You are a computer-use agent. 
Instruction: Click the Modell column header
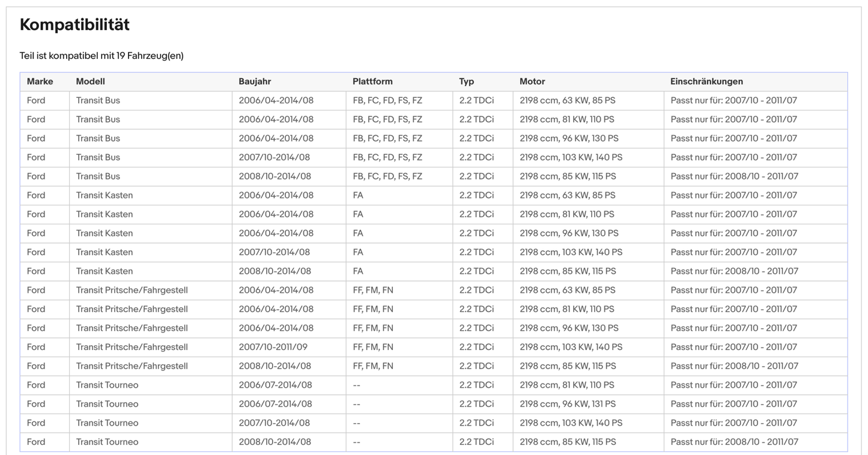[90, 82]
